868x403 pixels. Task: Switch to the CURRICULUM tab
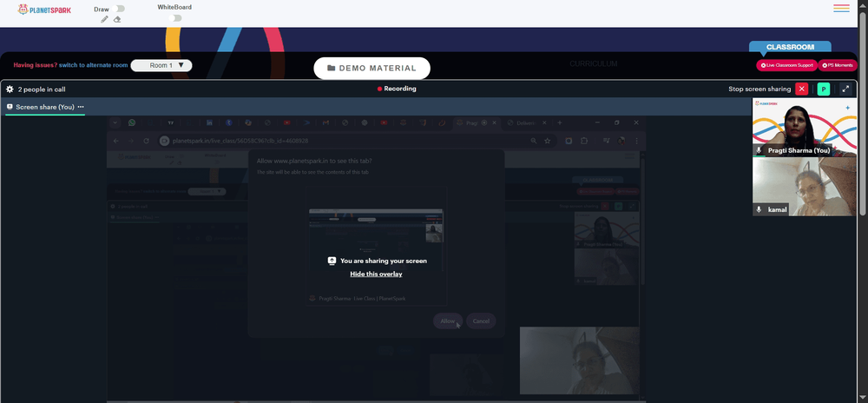point(594,63)
